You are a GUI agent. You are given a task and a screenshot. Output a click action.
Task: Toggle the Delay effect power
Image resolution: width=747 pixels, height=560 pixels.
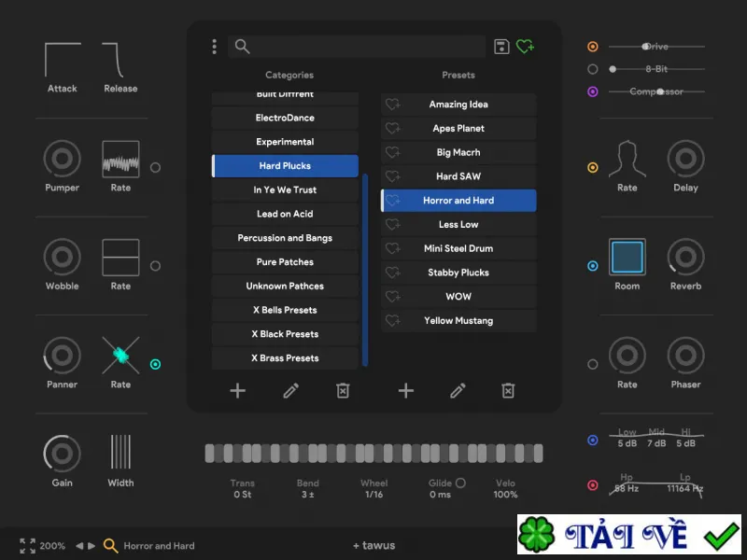pyautogui.click(x=593, y=168)
